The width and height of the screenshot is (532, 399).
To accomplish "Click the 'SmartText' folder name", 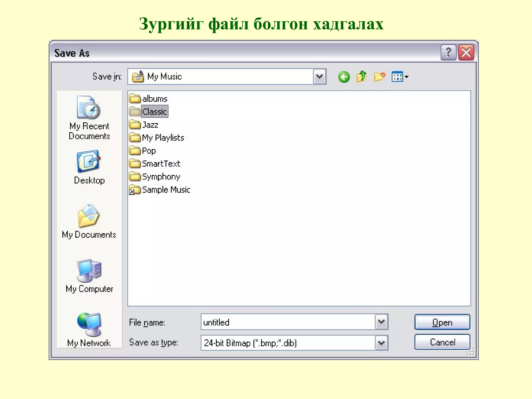I will tap(161, 164).
